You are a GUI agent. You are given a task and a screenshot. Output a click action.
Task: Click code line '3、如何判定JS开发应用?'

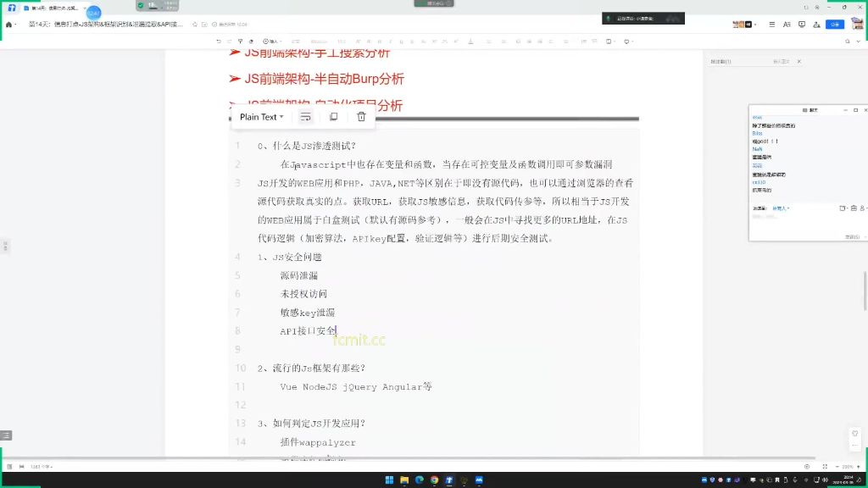click(311, 424)
